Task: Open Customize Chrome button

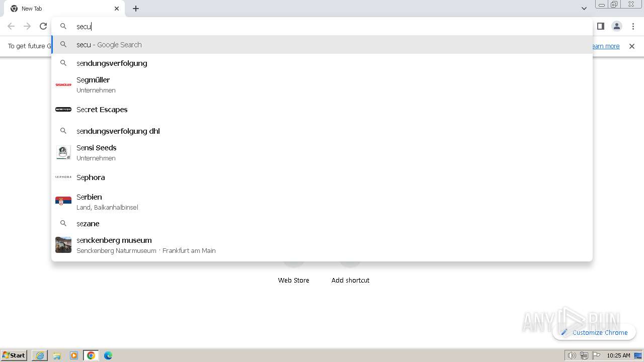Action: [594, 332]
